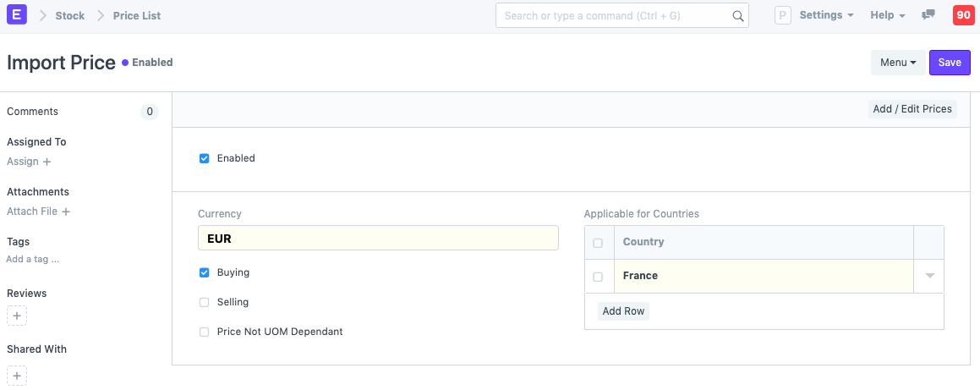Toggle the Buying checkbox
Image resolution: width=980 pixels, height=390 pixels.
point(204,273)
